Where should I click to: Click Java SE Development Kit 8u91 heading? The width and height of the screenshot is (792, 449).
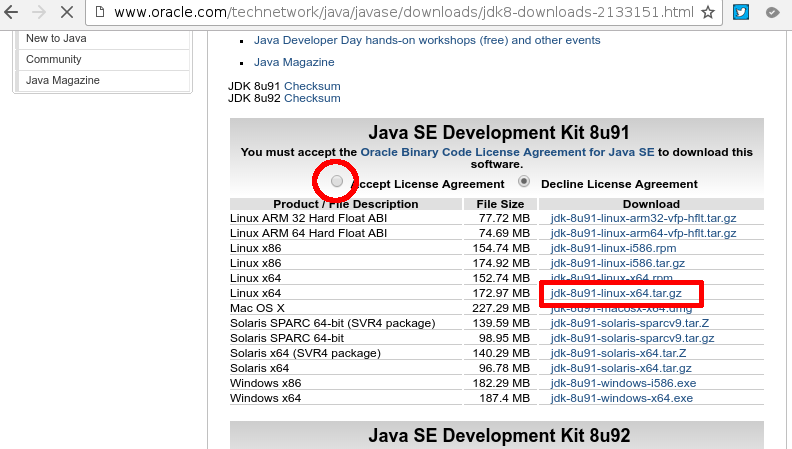499,132
